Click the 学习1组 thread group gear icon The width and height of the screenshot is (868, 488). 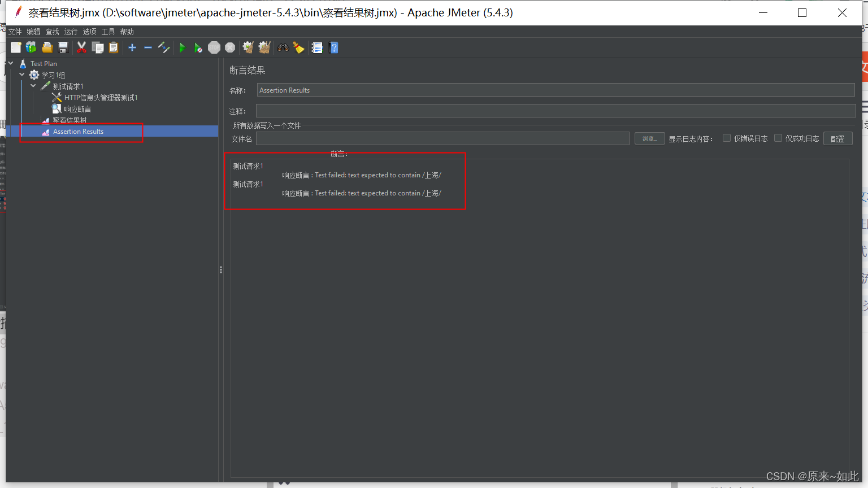[34, 75]
